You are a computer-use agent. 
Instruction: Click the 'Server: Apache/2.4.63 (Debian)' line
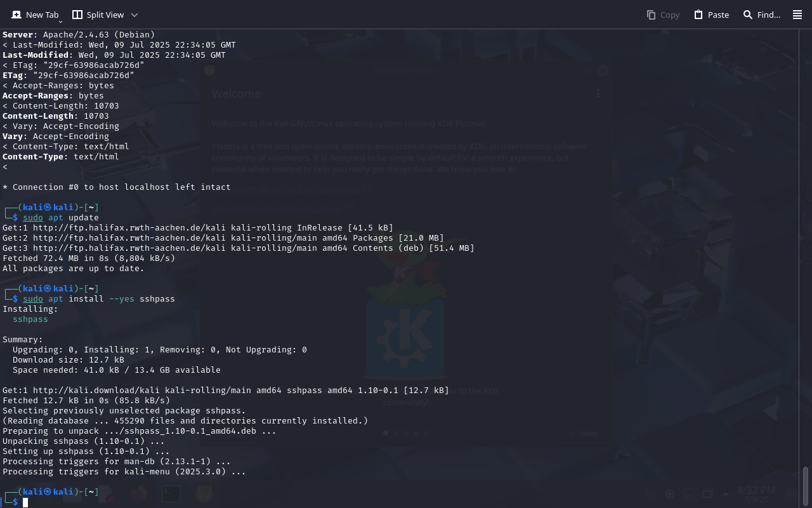[79, 35]
